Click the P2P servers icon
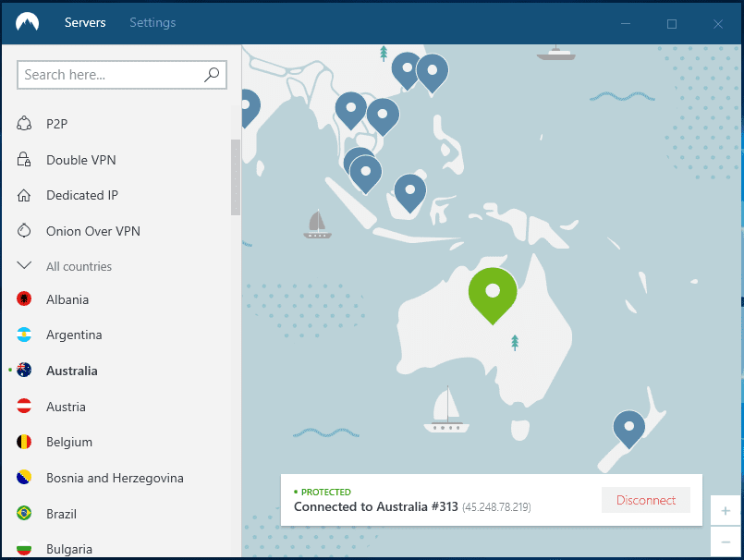The image size is (744, 560). 24,124
